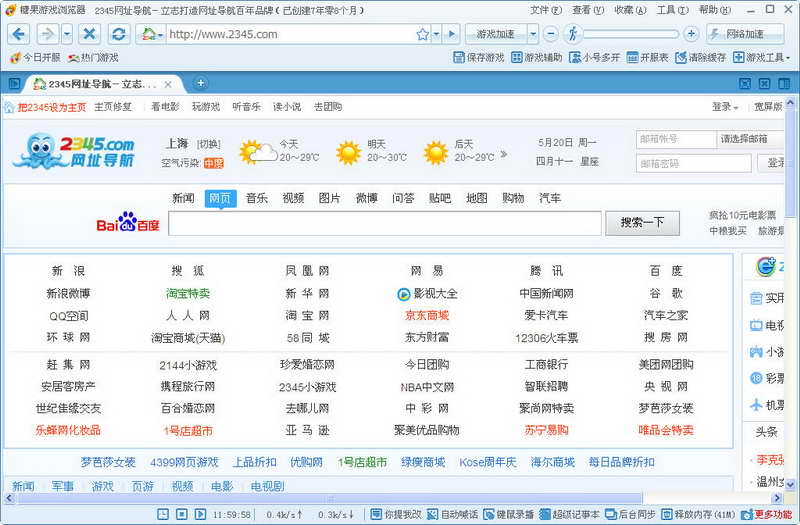Click the 把2345设为主页 link

click(52, 107)
